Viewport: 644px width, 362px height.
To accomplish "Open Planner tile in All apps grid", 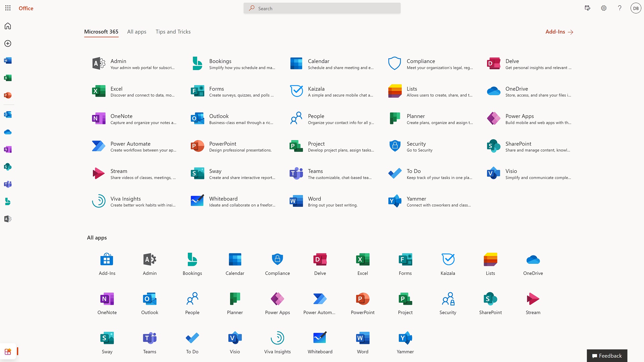I will coord(235,304).
